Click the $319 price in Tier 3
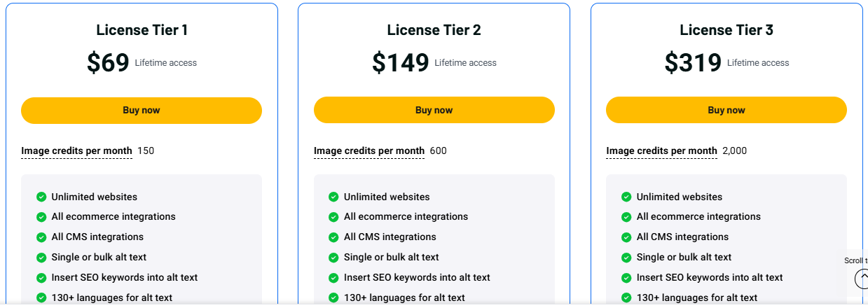 click(693, 63)
